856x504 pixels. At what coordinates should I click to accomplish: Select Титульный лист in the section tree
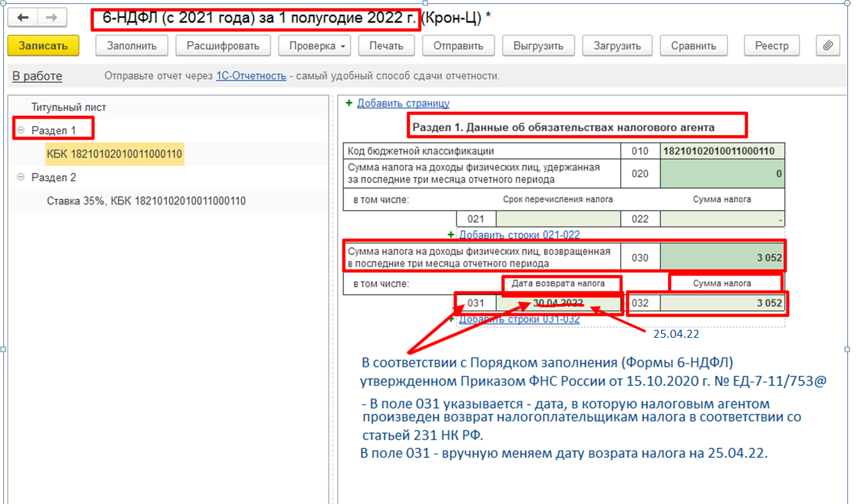point(68,107)
